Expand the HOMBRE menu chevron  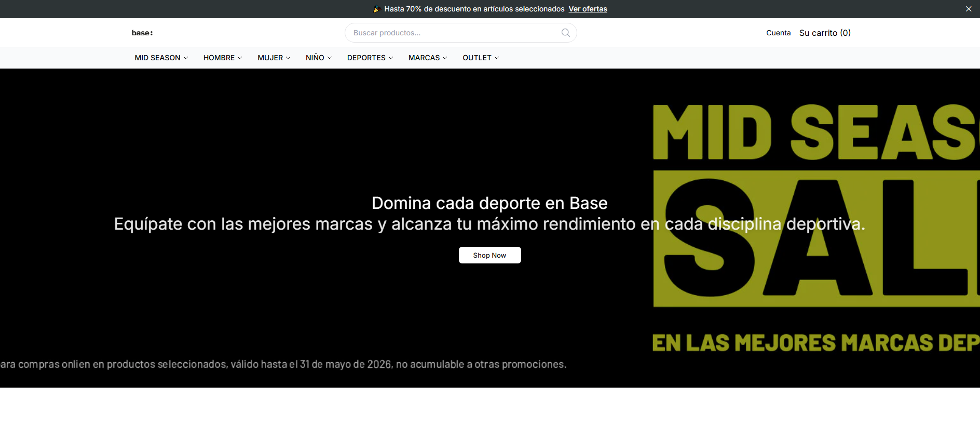[x=240, y=58]
